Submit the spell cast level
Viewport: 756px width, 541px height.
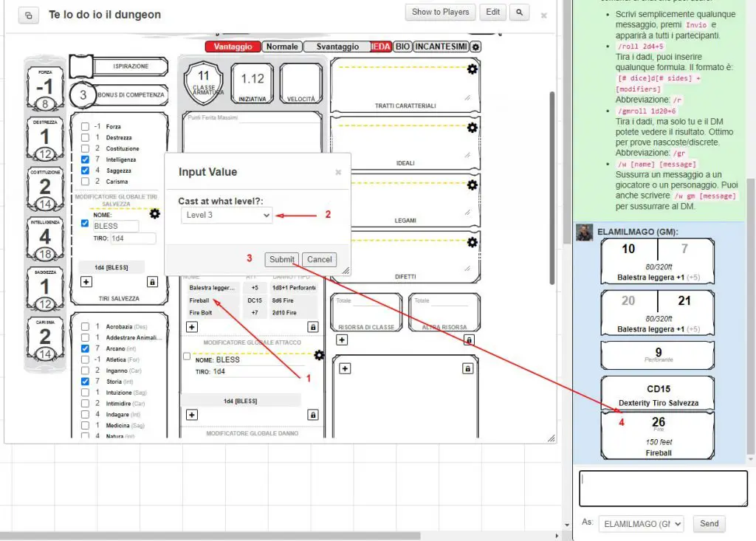[x=281, y=259]
